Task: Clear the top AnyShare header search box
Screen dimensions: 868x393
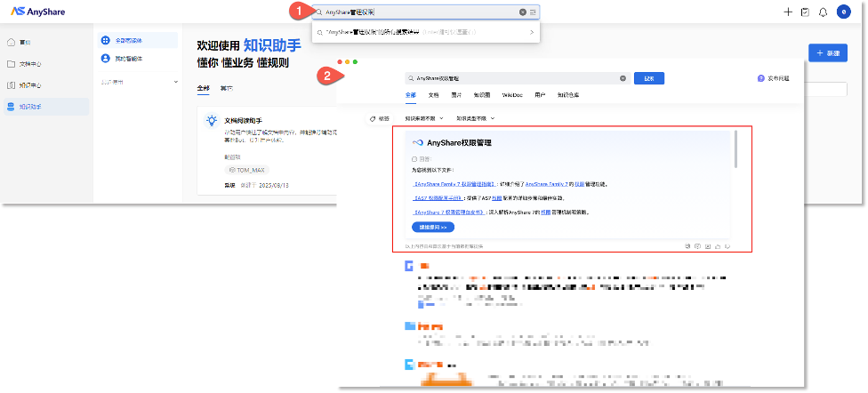Action: pos(523,12)
